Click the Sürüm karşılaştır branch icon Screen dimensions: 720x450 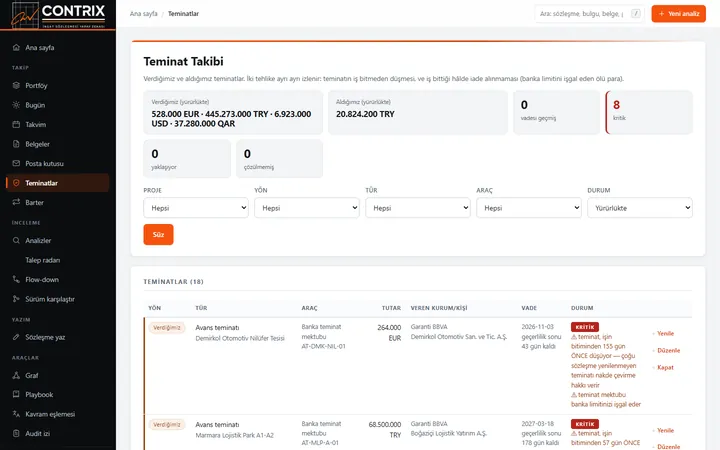(16, 299)
